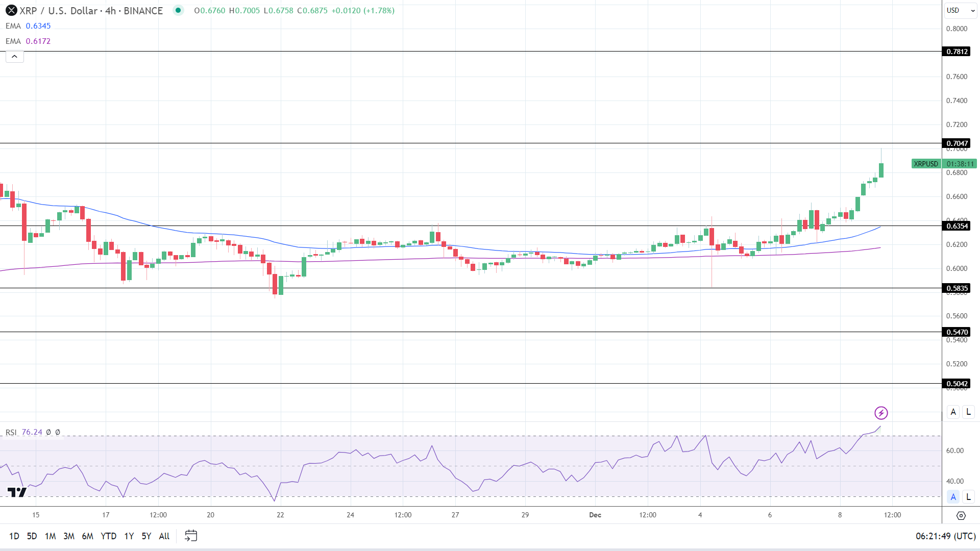Viewport: 980px width, 551px height.
Task: Click the 0.5042 horizontal line price label
Action: pyautogui.click(x=957, y=384)
